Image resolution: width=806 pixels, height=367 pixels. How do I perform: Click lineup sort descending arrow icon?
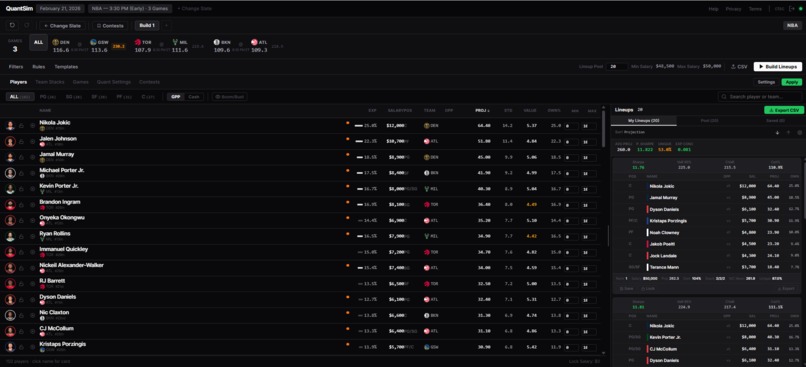(x=777, y=132)
